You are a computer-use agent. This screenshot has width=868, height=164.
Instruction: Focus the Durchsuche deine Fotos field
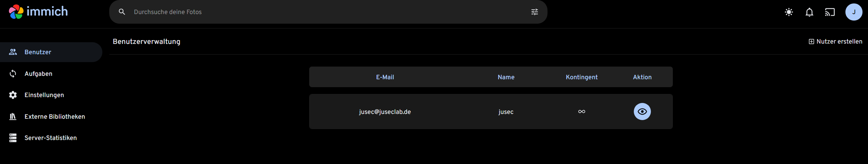click(328, 12)
